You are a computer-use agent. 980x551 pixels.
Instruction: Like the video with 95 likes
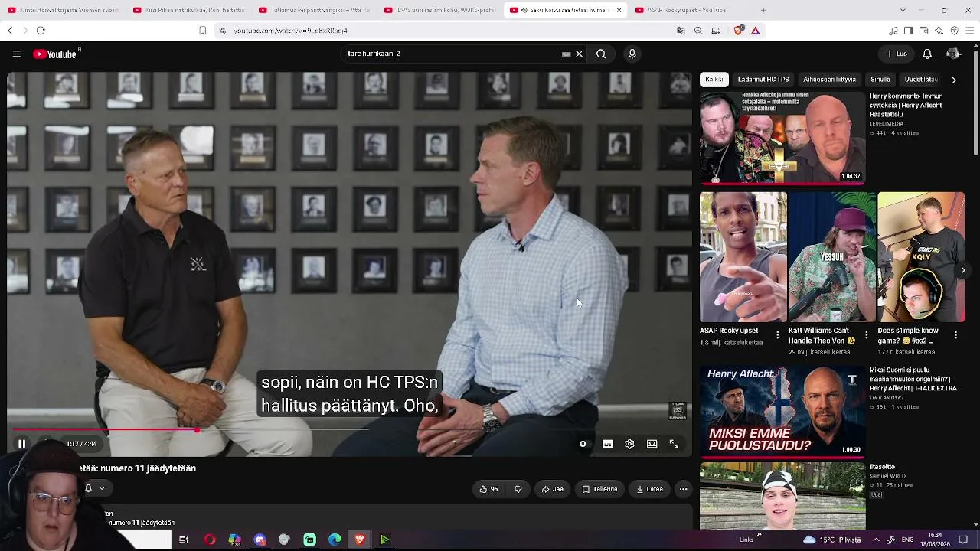tap(488, 489)
